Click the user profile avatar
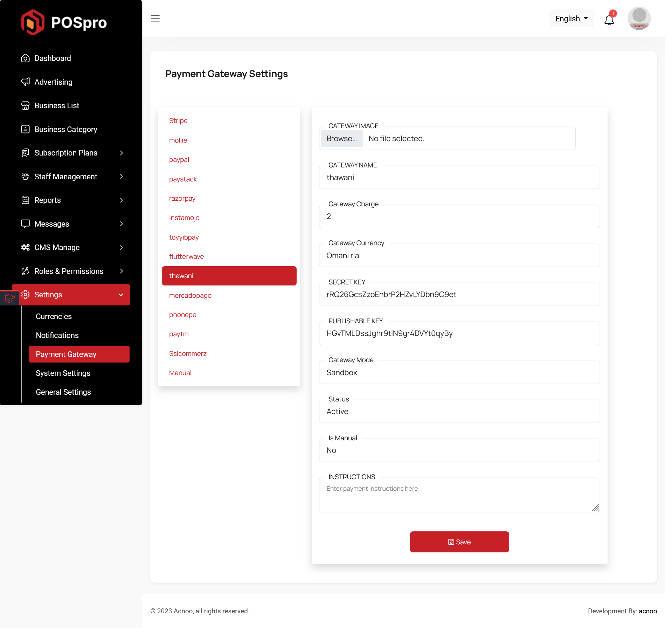672x634 pixels. (x=639, y=18)
